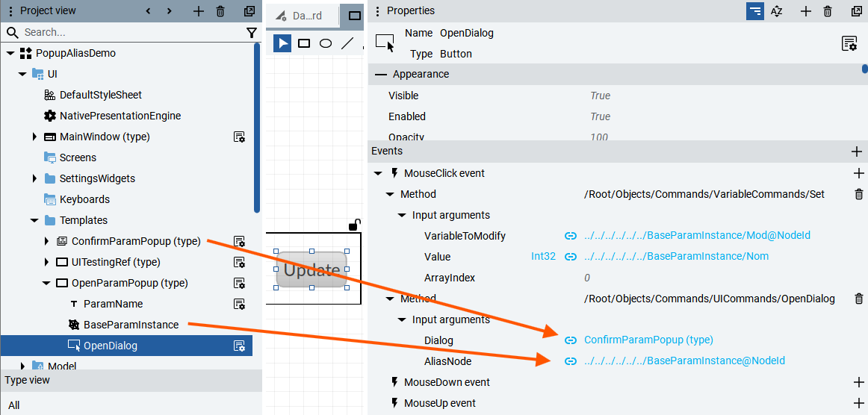The width and height of the screenshot is (868, 415).
Task: Select NativePresentationEngine in tree
Action: (120, 116)
